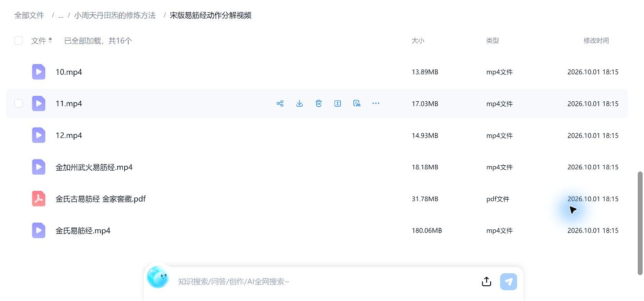Open the file 10.mp4

tap(69, 72)
